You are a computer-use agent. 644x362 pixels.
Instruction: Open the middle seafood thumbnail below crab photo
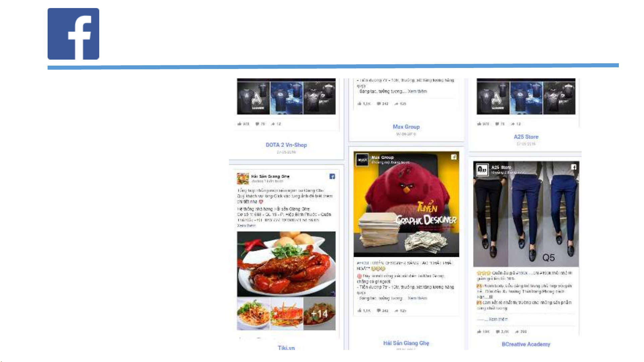(287, 314)
